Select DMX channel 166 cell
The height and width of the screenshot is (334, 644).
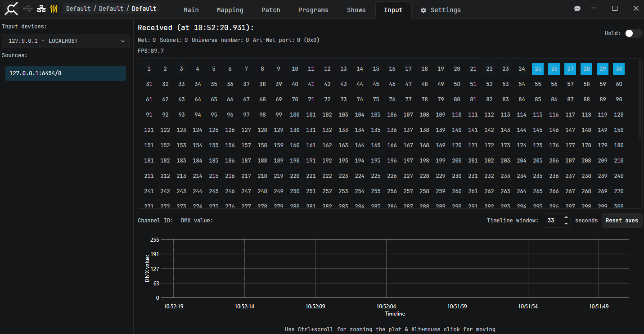click(x=392, y=145)
